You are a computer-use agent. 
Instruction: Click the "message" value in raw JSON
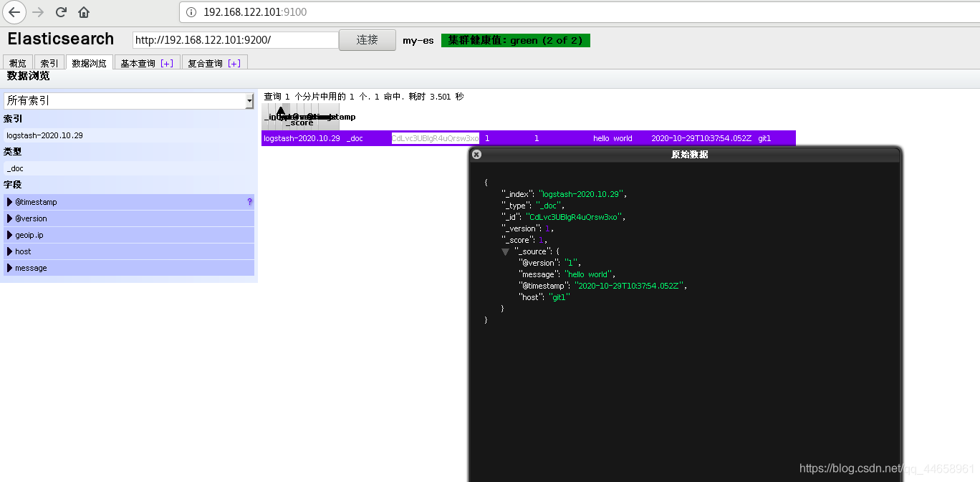[x=588, y=274]
